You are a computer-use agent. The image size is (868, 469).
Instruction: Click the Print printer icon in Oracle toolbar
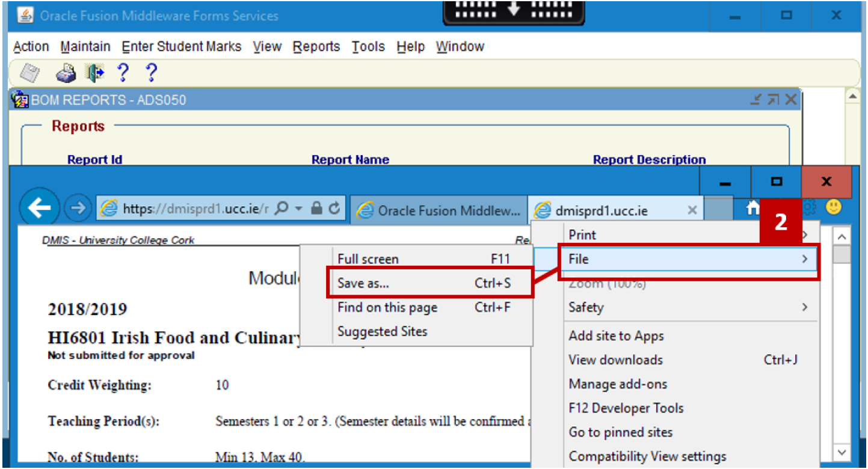pyautogui.click(x=66, y=73)
